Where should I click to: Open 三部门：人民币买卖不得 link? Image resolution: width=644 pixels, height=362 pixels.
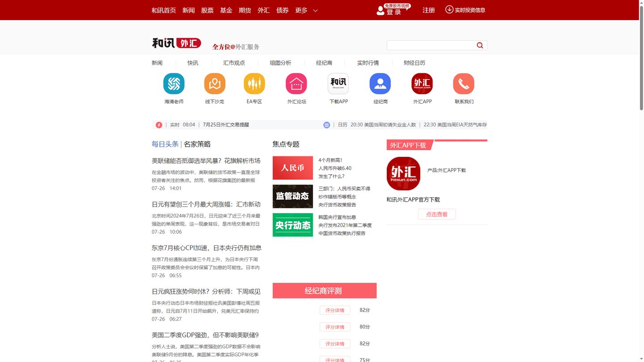click(x=344, y=189)
